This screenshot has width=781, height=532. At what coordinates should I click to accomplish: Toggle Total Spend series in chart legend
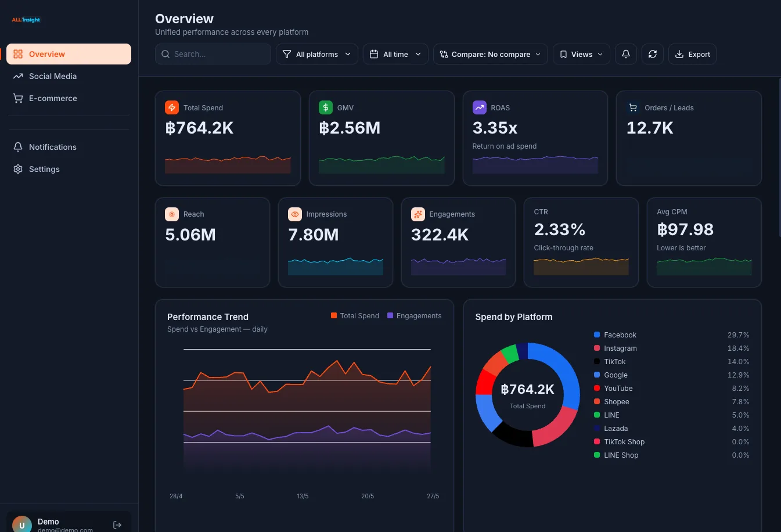355,316
